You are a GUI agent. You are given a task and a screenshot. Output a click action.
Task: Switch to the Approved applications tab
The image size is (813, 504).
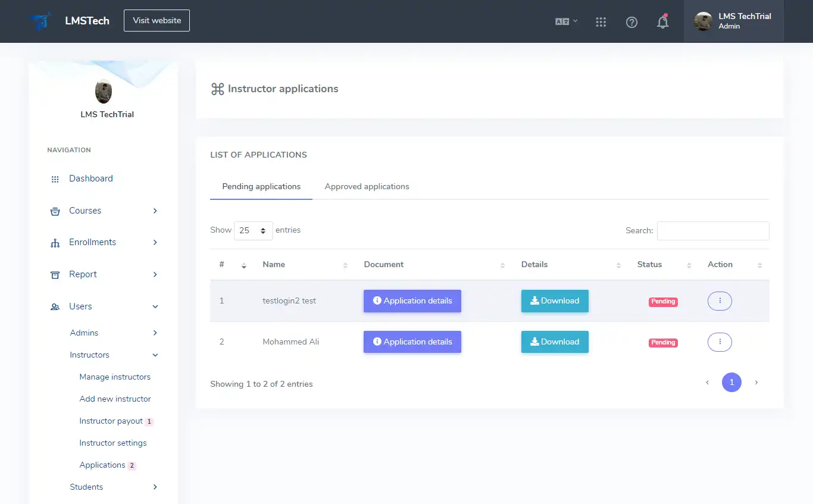click(x=367, y=186)
